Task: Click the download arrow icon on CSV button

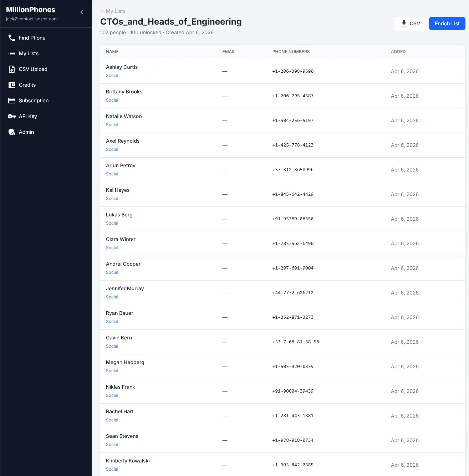Action: (404, 24)
